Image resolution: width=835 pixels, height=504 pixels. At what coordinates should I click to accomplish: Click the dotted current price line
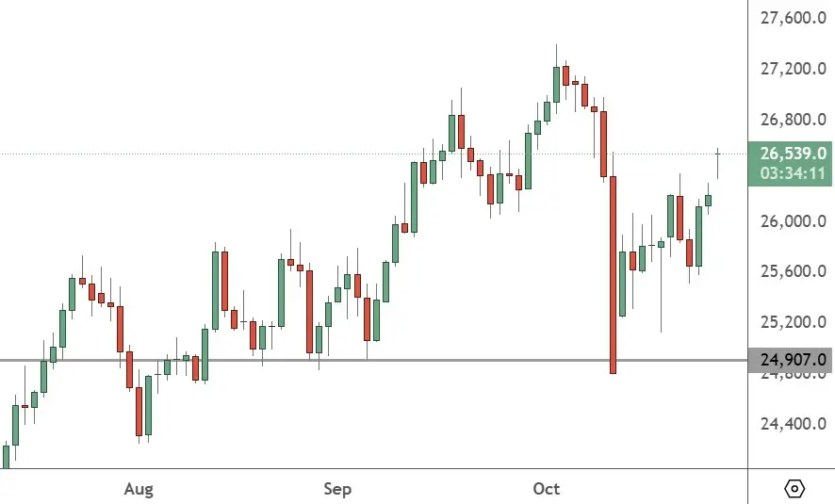tap(283, 154)
